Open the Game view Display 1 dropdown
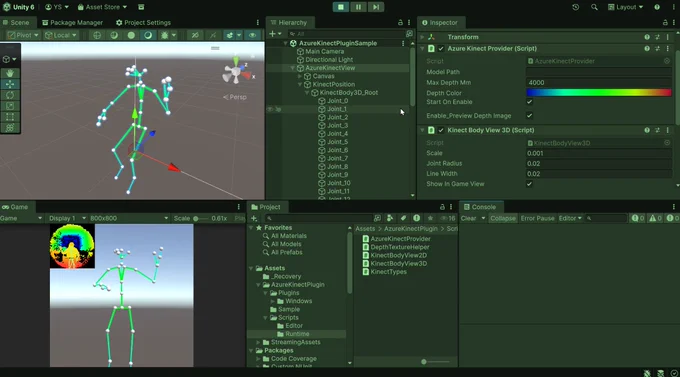Viewport: 680px width, 377px height. point(67,218)
